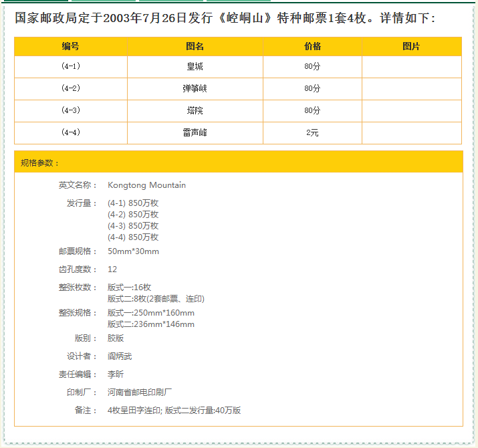
Task: Click the editor name 李昕
Action: (116, 374)
